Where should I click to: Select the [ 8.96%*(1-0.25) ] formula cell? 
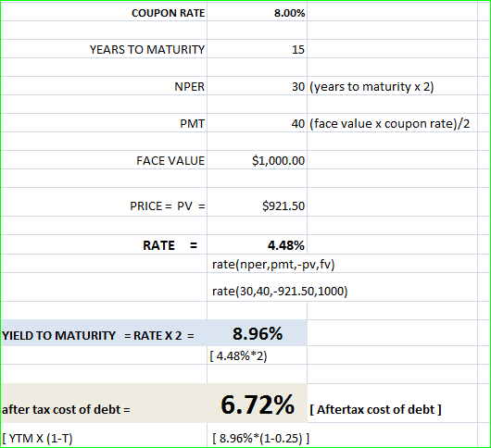click(x=261, y=439)
